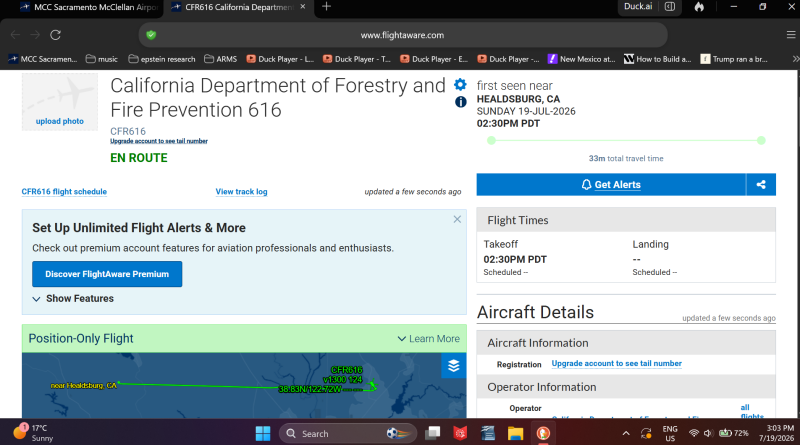The height and width of the screenshot is (445, 800).
Task: Click the Takeoff 02:30PM PDT value
Action: [x=515, y=259]
